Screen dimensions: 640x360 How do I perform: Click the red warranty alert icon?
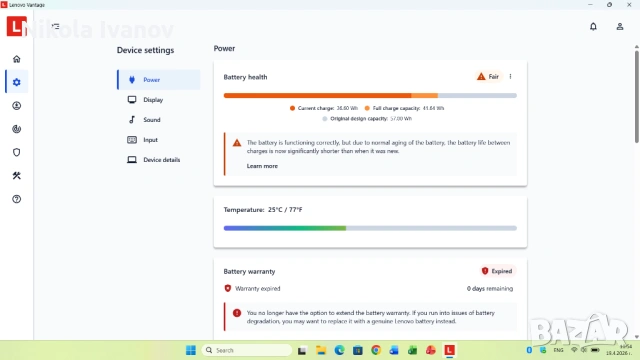tap(237, 313)
